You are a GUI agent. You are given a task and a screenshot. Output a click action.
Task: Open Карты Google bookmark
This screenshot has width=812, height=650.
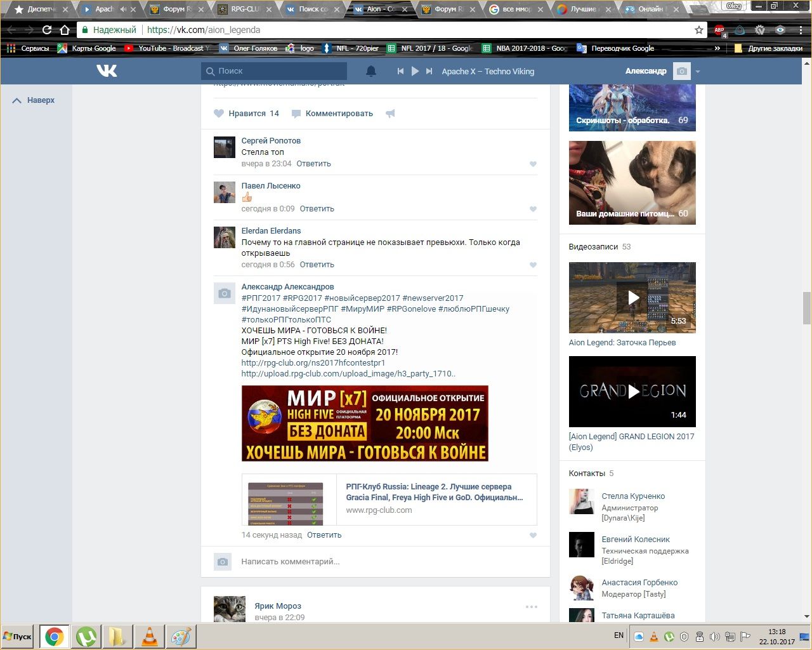click(87, 48)
